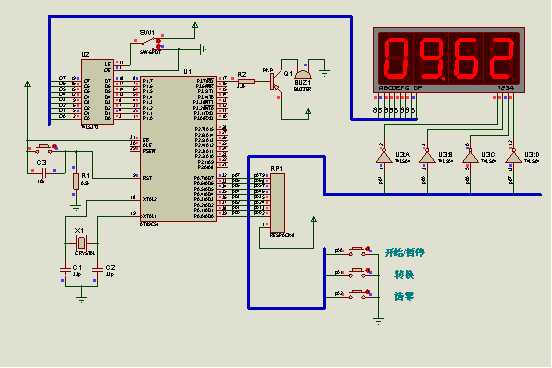Click the 清零 push button switch
Image resolution: width=552 pixels, height=368 pixels.
click(x=359, y=294)
